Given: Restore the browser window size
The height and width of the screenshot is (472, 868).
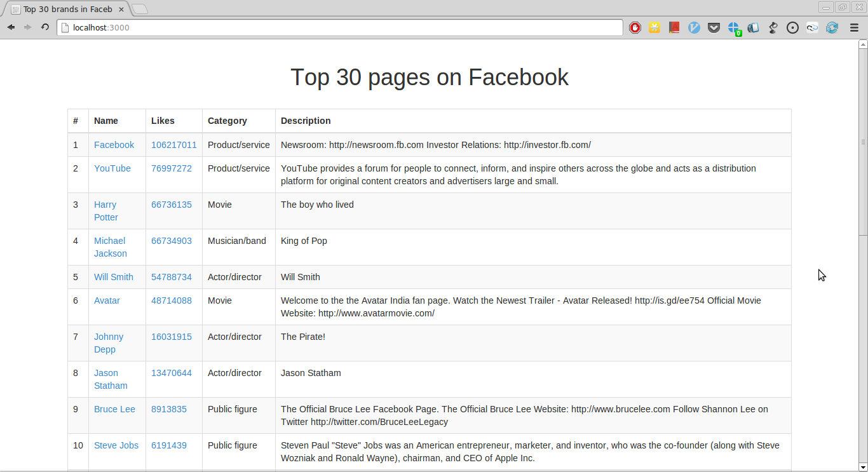Looking at the screenshot, I should tap(843, 7).
